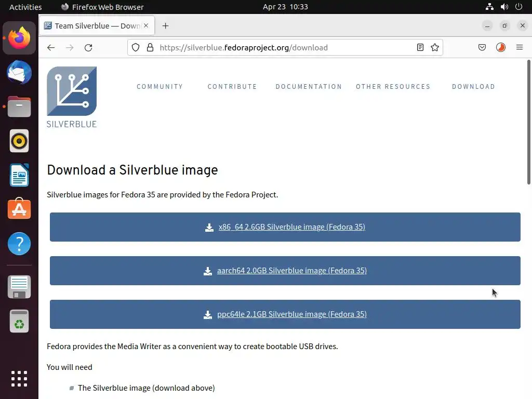Bookmark this page with the star
This screenshot has width=532, height=399.
435,47
